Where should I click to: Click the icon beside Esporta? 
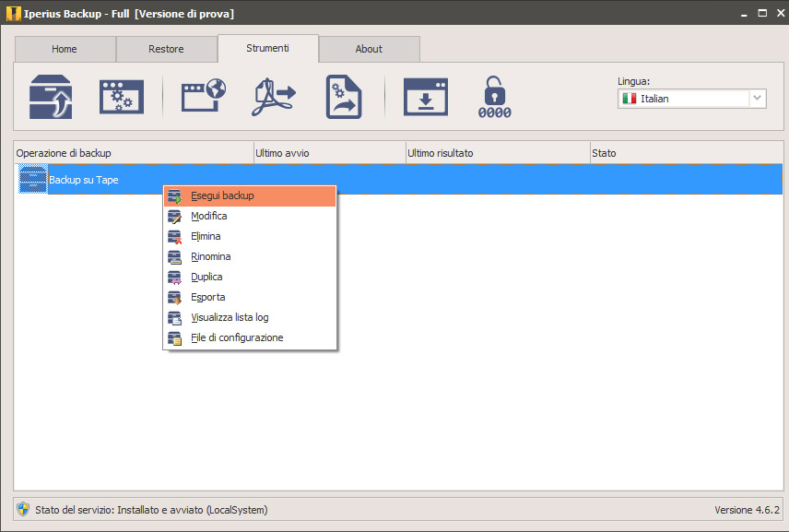point(174,298)
